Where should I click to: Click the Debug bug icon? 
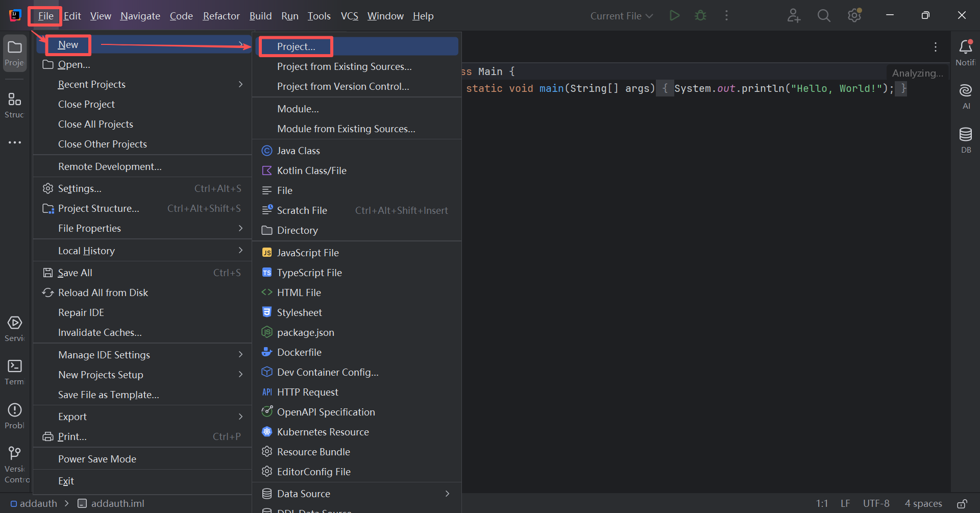click(x=700, y=16)
